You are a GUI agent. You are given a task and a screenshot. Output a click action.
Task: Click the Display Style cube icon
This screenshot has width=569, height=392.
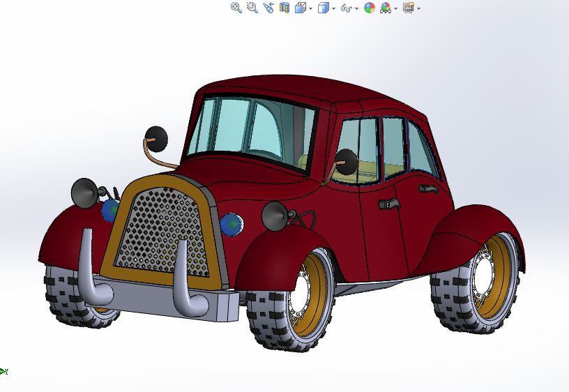[323, 8]
